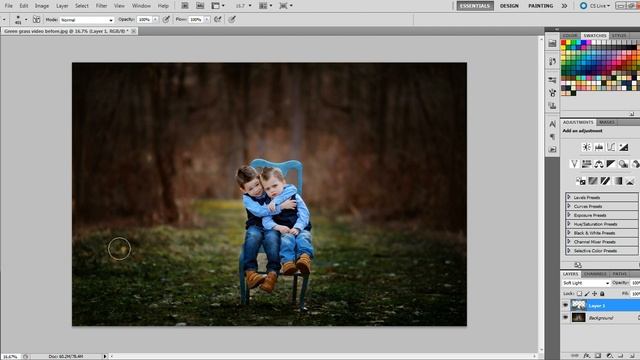
Task: Expand Exposure Presets list
Action: (x=569, y=215)
